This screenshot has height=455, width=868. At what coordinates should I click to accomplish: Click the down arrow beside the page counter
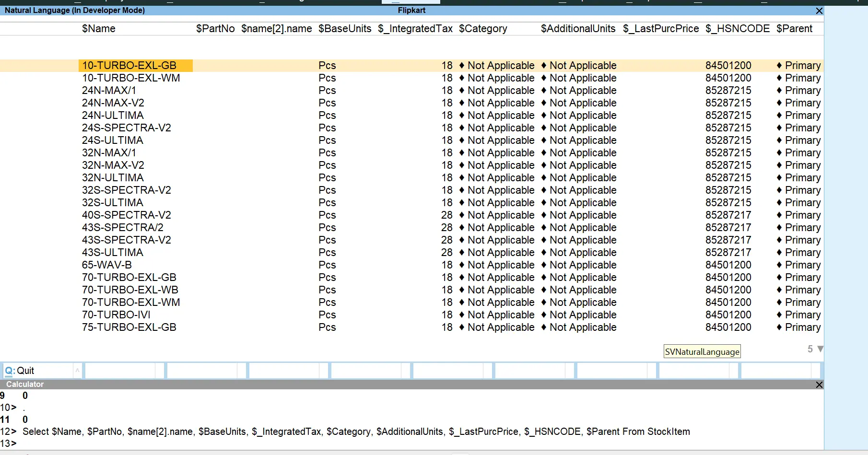[x=820, y=349]
